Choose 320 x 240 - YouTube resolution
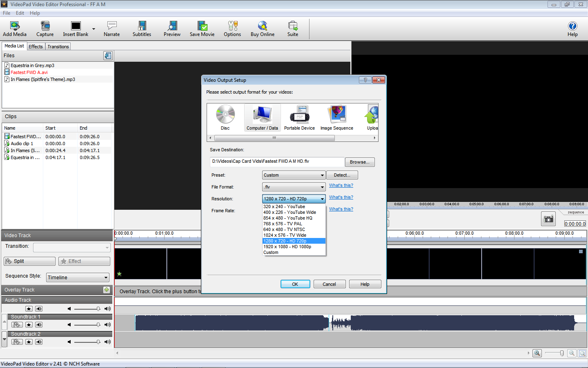588x368 pixels. click(x=294, y=206)
